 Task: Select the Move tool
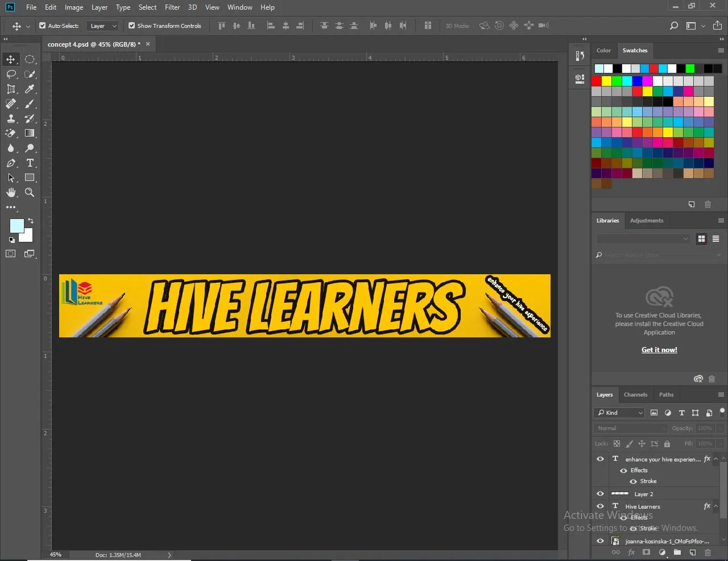(x=11, y=60)
